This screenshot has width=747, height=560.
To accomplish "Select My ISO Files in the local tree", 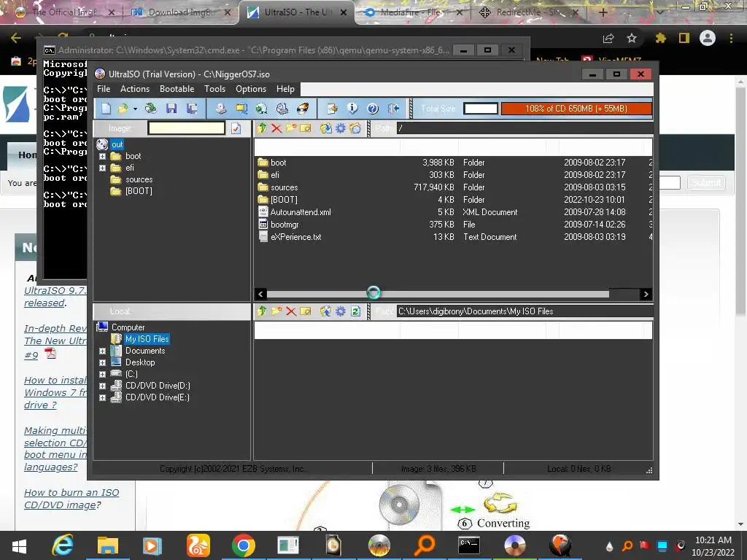I will [147, 339].
